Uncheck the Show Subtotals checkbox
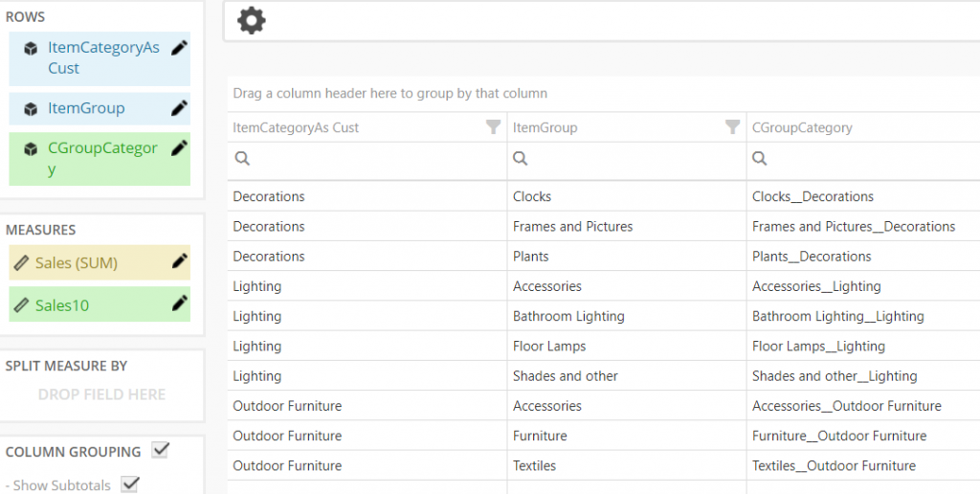The height and width of the screenshot is (494, 980). point(130,484)
